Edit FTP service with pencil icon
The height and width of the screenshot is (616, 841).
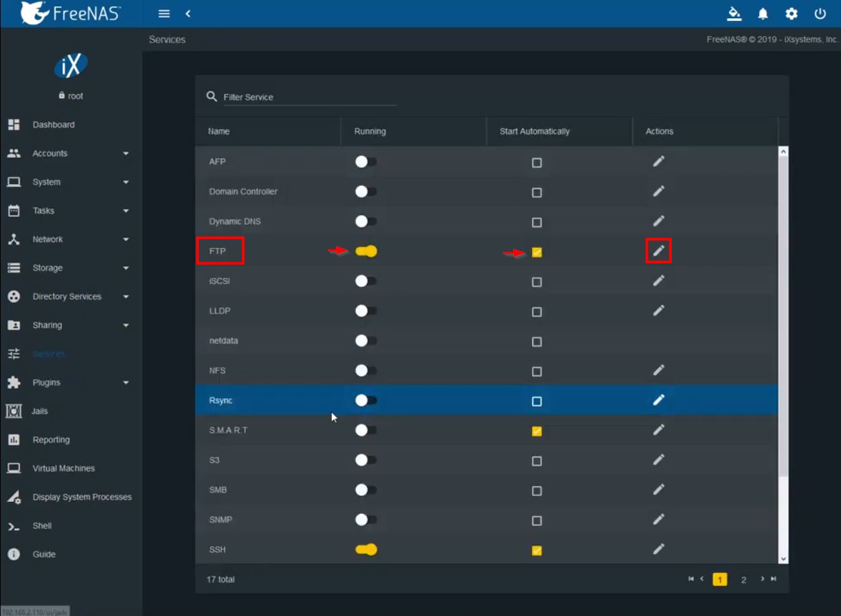click(x=659, y=251)
